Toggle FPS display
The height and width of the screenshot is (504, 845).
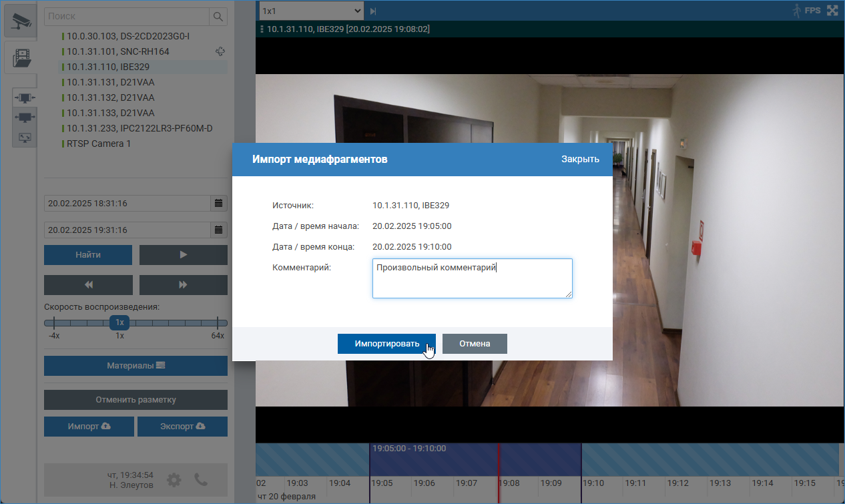pos(812,11)
